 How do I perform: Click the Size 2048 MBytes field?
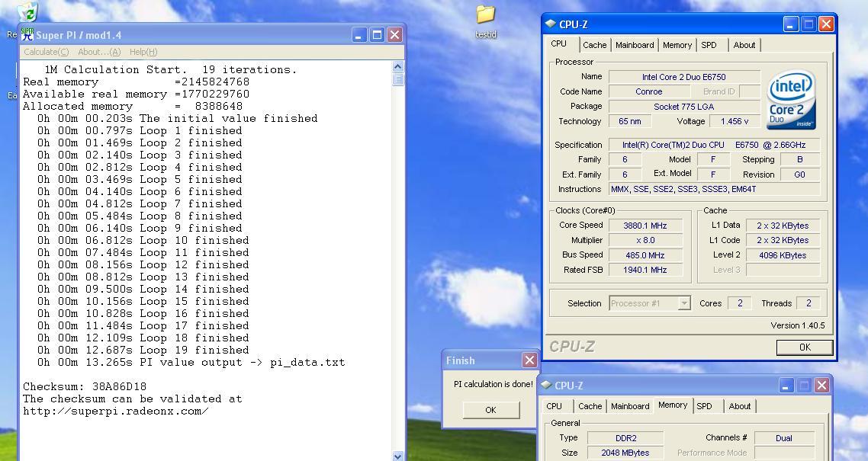point(625,453)
